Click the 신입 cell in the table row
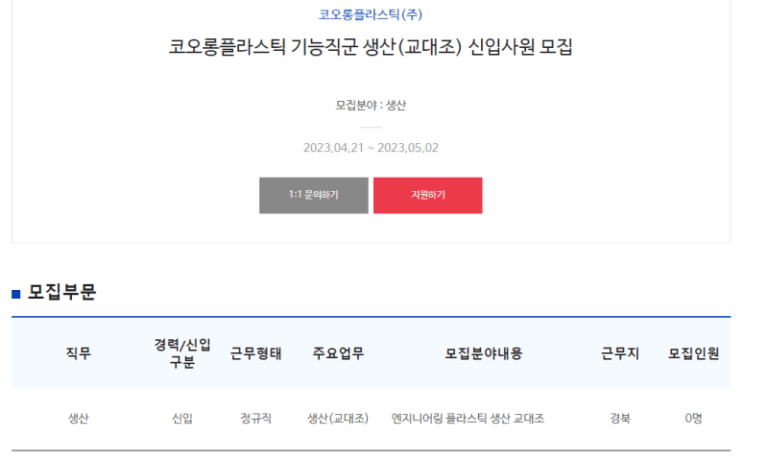Screen dimensions: 768x460 pos(182,419)
